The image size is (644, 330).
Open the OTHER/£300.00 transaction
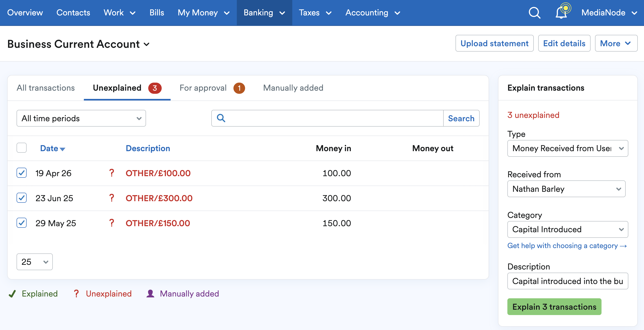(x=159, y=198)
